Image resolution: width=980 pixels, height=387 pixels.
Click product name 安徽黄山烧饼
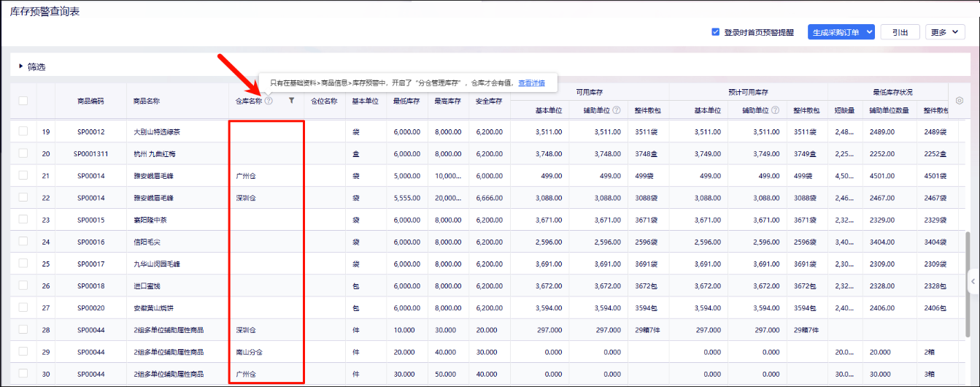153,308
